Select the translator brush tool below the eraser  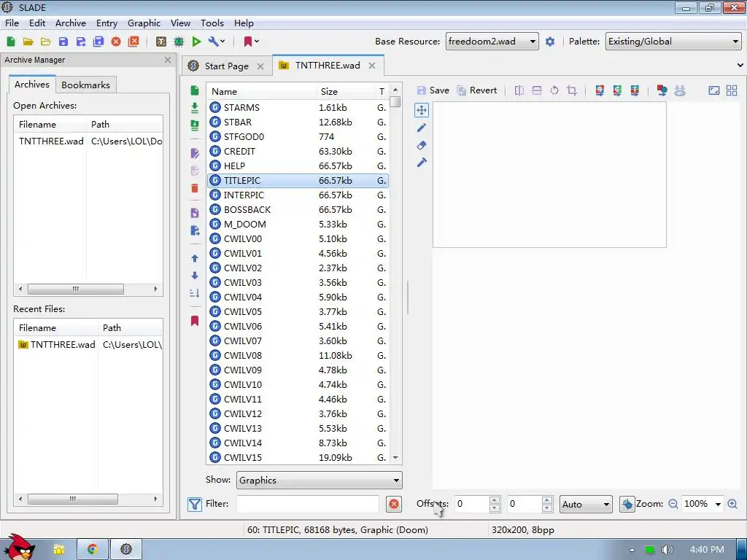422,163
